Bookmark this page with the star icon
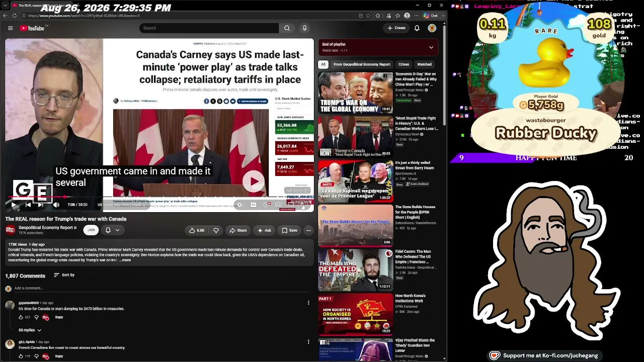 click(x=369, y=16)
